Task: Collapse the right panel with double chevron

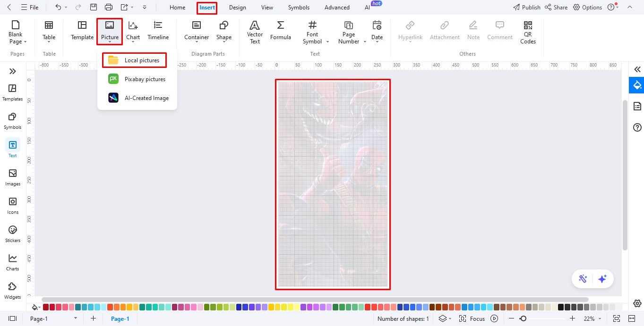Action: [x=637, y=69]
